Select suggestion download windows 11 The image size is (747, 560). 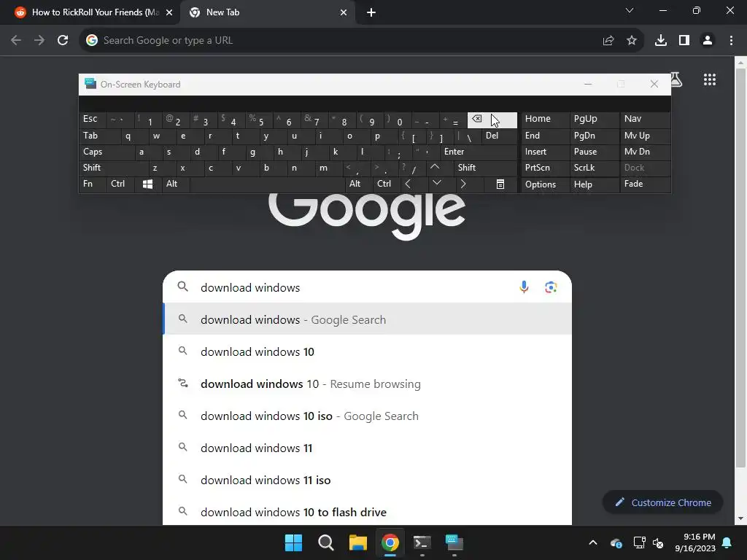[367, 448]
